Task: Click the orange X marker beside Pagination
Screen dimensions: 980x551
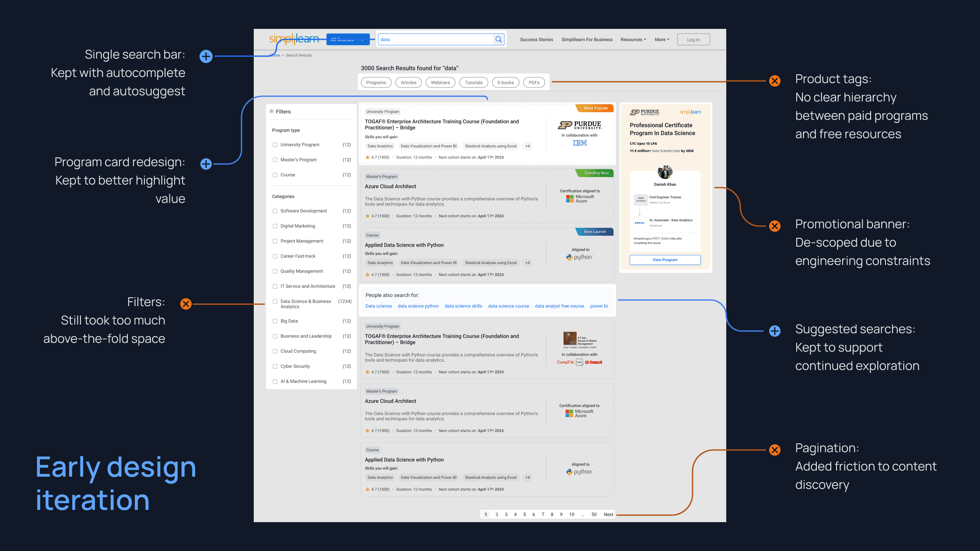Action: click(x=775, y=450)
